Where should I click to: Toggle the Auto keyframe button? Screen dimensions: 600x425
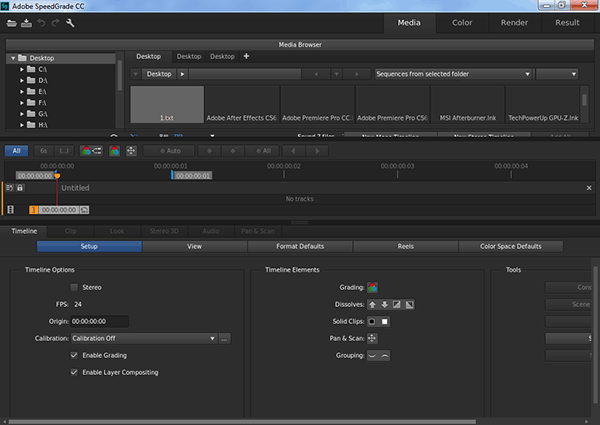tap(170, 151)
